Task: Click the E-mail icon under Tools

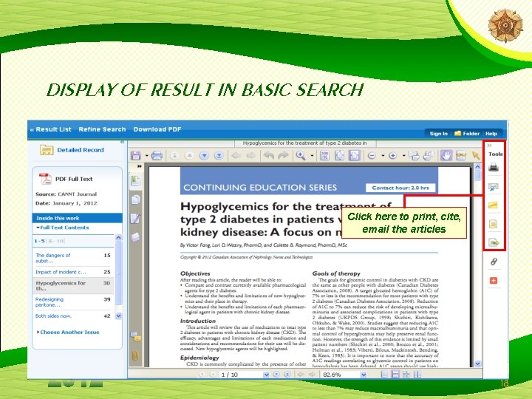Action: [x=494, y=187]
